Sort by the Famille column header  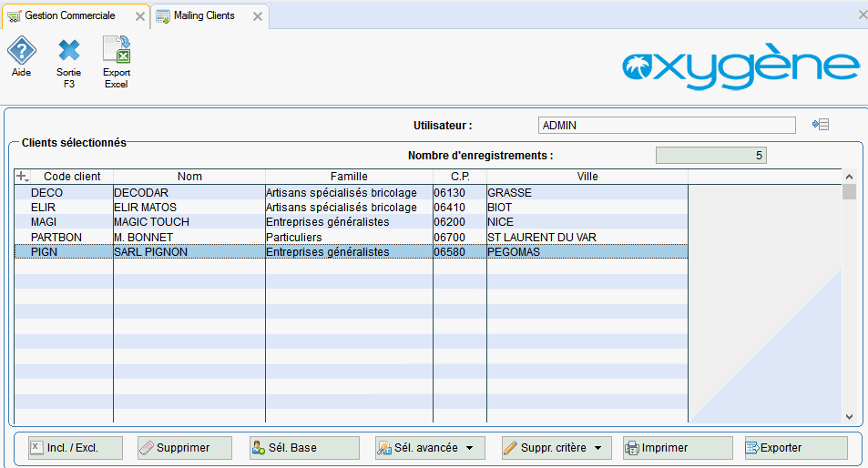(x=349, y=177)
